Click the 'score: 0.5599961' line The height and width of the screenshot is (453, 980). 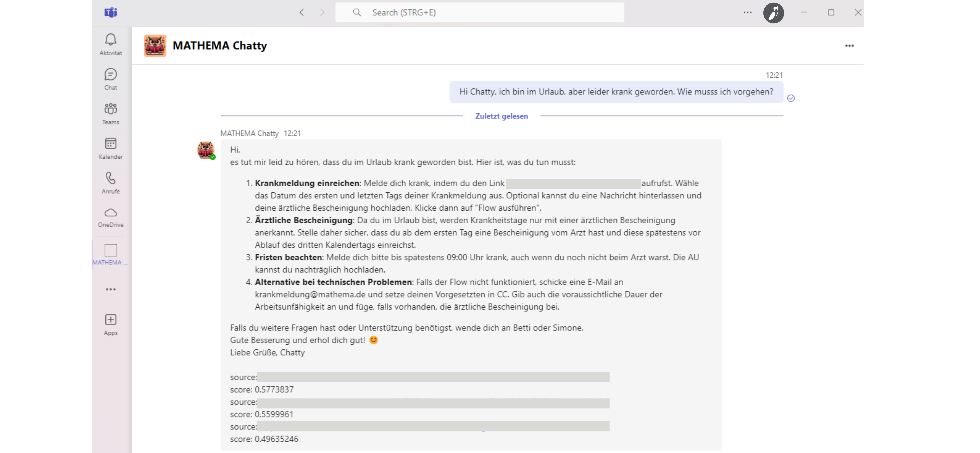(x=262, y=414)
